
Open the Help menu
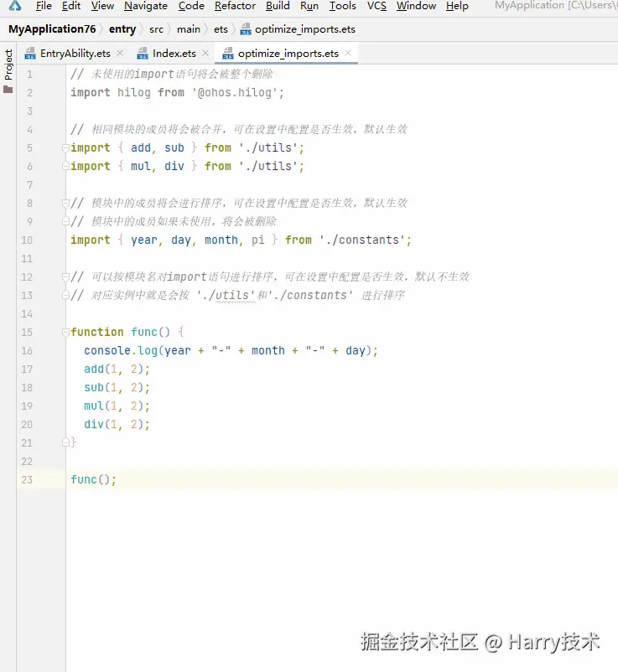[x=457, y=6]
